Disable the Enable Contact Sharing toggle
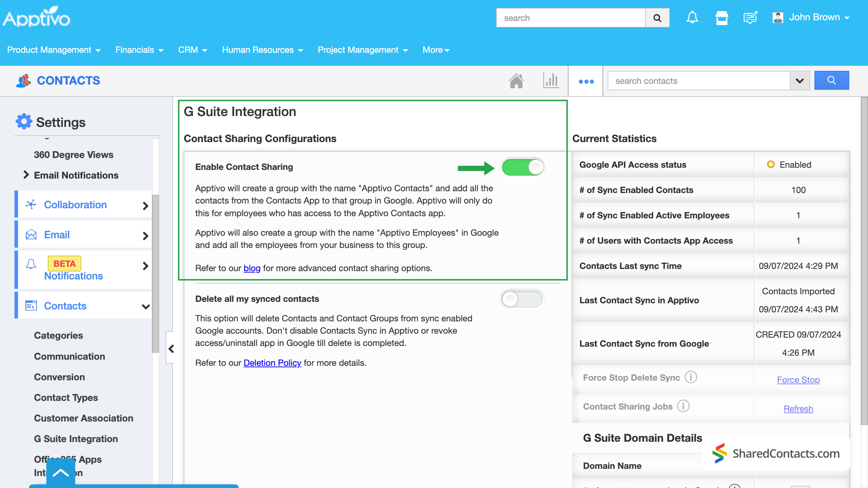The height and width of the screenshot is (488, 868). point(523,167)
